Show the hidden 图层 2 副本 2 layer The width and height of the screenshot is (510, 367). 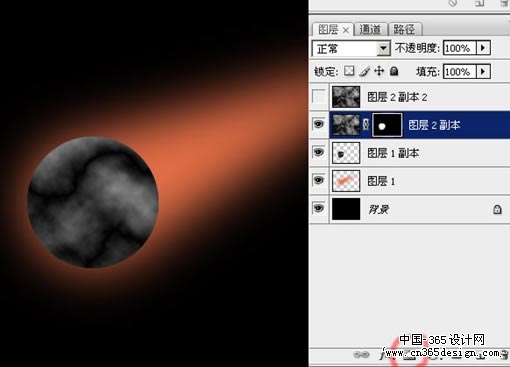pos(319,97)
